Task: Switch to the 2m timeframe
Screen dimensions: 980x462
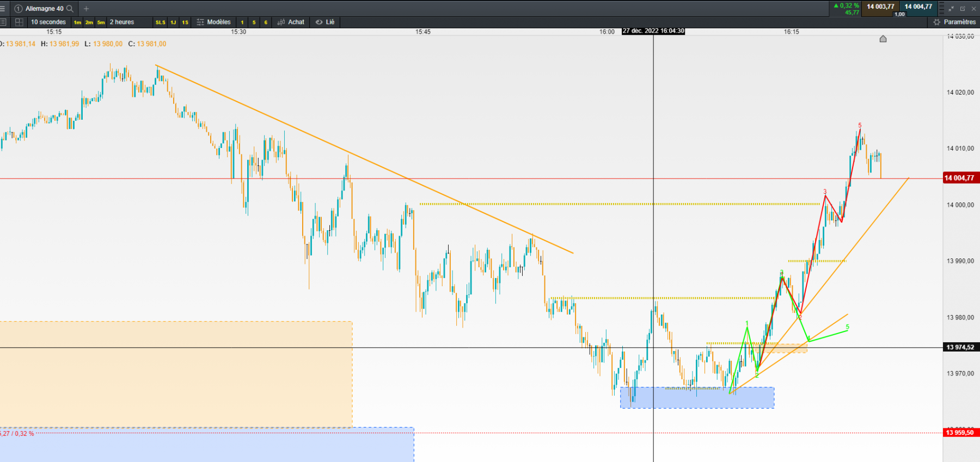Action: coord(89,22)
